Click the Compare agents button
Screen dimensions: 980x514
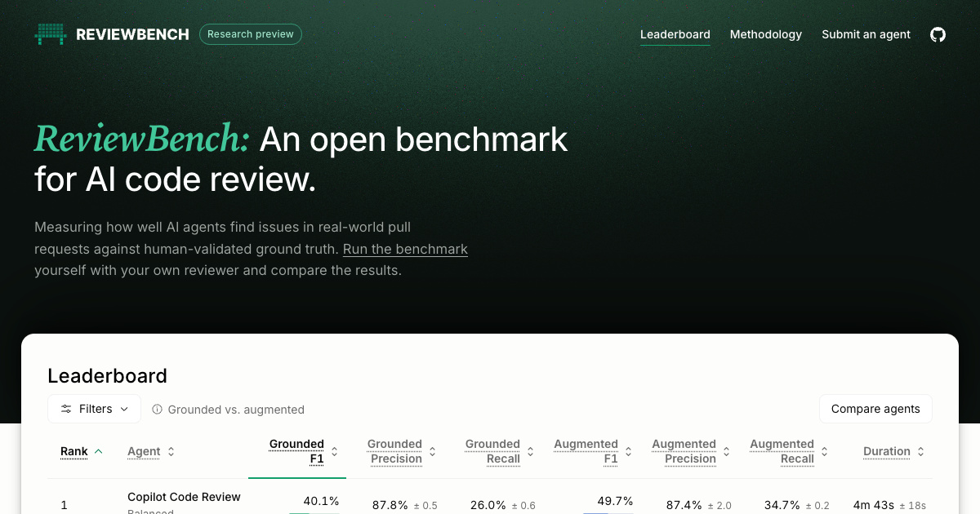875,409
